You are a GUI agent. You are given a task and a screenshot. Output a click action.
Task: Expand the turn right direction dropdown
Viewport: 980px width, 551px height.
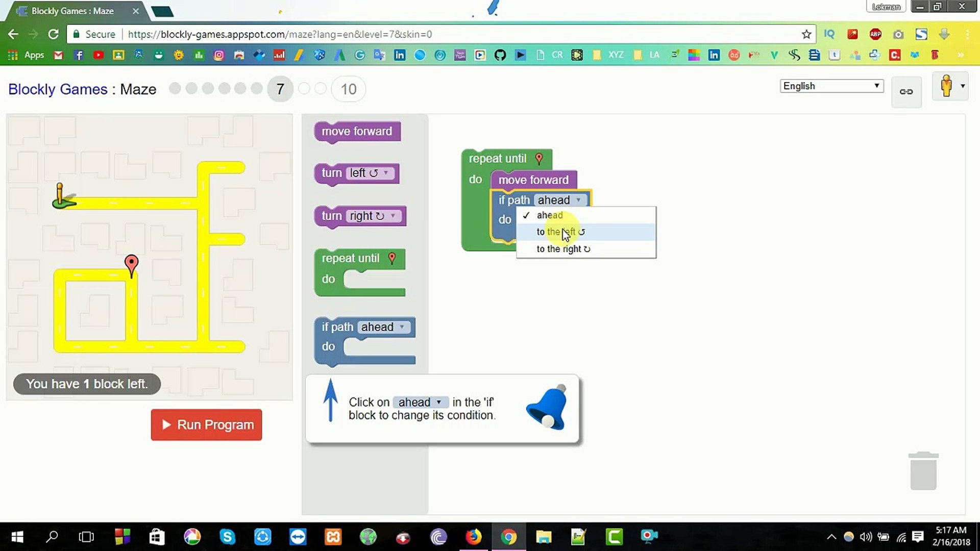373,216
